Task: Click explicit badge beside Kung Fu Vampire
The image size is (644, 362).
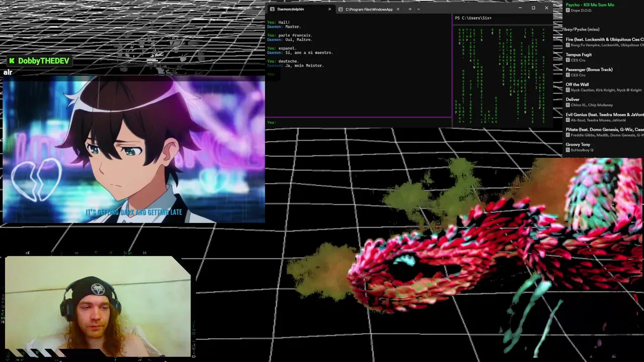Action: pyautogui.click(x=568, y=45)
